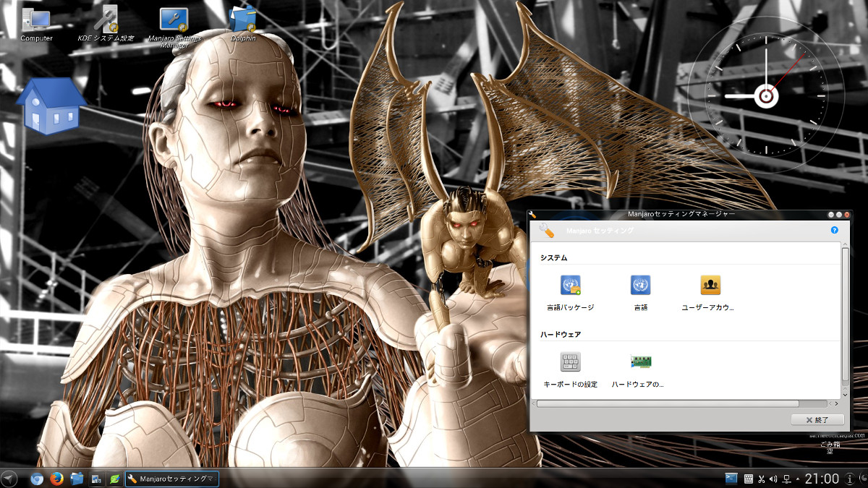Open the 言語 language settings module
Image resolution: width=868 pixels, height=488 pixels.
tap(640, 293)
